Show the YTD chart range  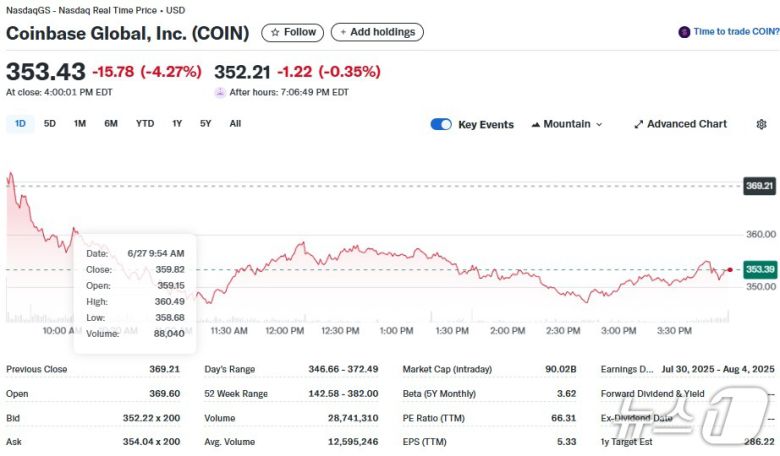(x=145, y=124)
